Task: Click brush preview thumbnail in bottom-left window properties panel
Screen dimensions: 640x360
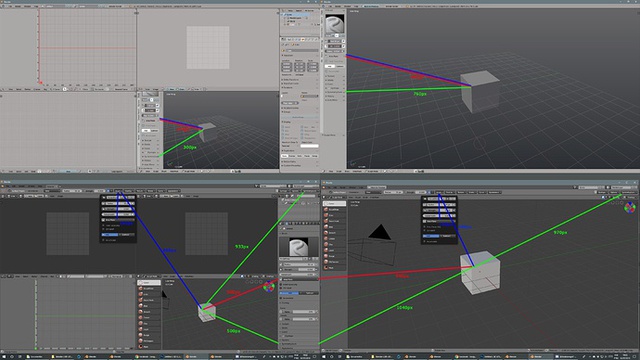Action: (x=298, y=247)
